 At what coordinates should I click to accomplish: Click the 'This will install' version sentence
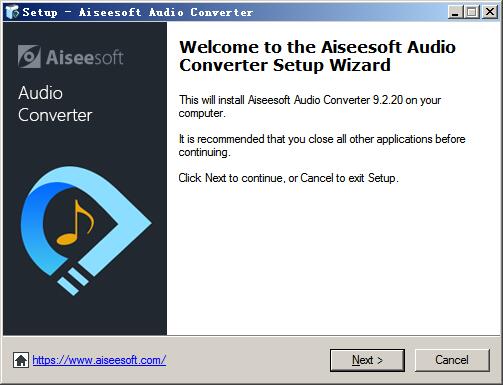pos(310,106)
